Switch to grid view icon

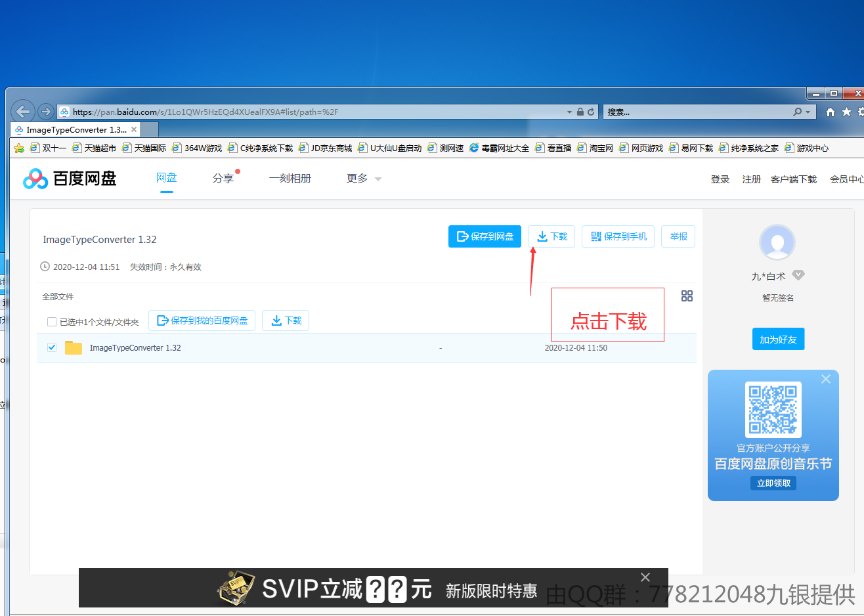687,296
